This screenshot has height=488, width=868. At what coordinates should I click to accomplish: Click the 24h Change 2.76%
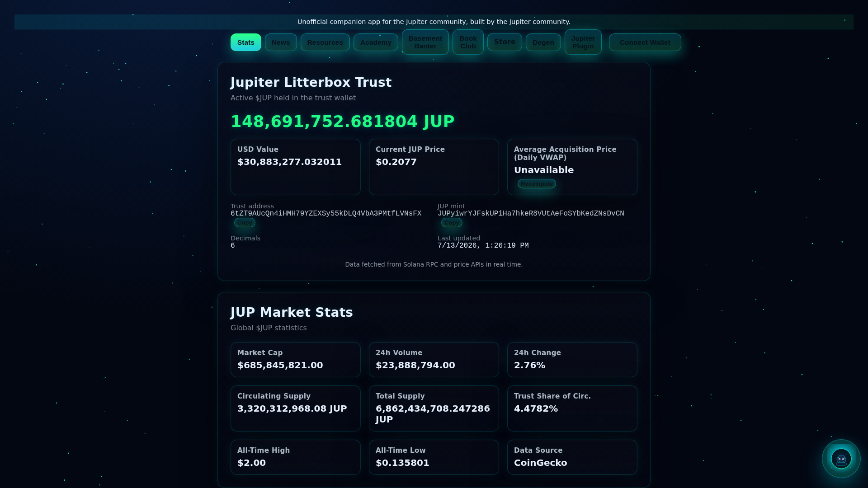(529, 365)
